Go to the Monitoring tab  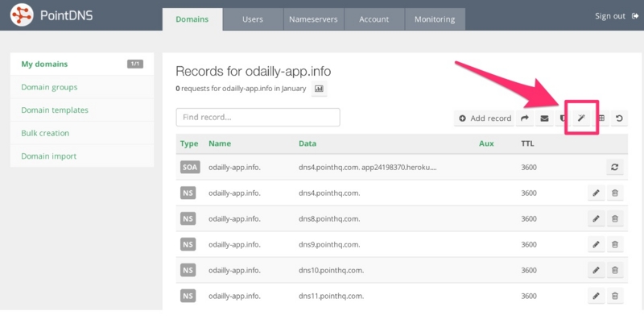pyautogui.click(x=435, y=19)
